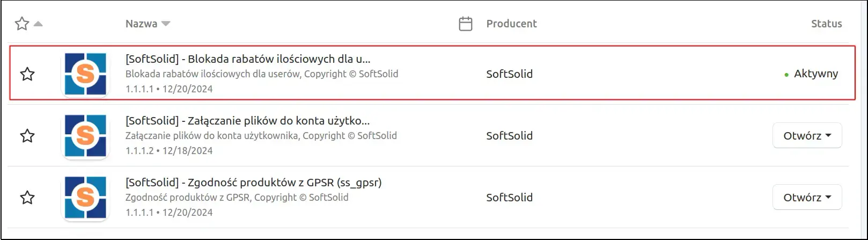This screenshot has width=868, height=240.
Task: Click the favorites star icon in header
Action: [22, 24]
